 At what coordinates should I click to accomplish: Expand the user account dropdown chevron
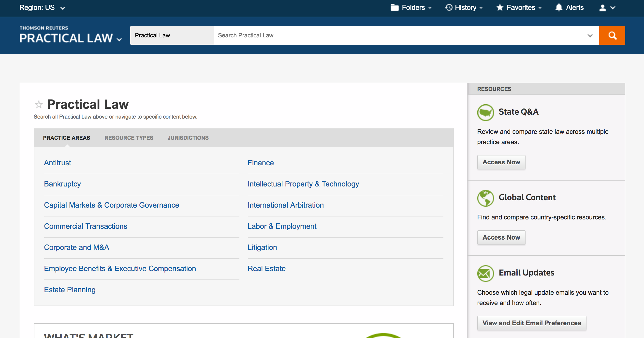[x=613, y=8]
